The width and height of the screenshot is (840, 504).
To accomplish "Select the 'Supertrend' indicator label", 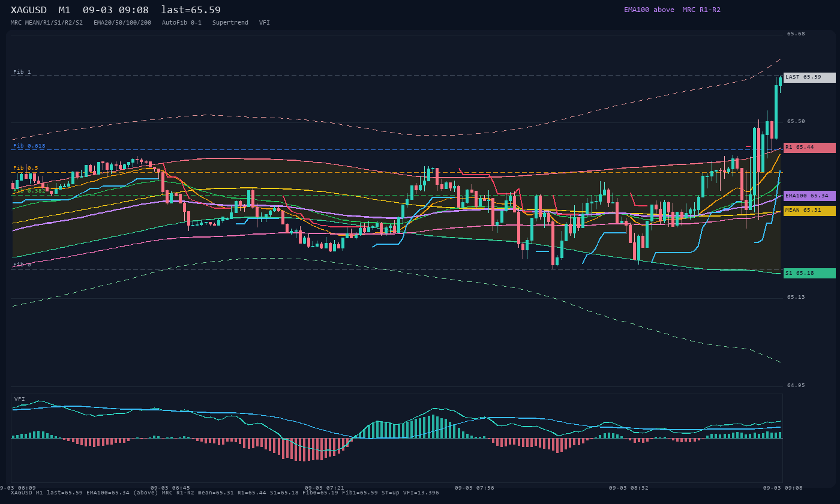I will 230,23.
